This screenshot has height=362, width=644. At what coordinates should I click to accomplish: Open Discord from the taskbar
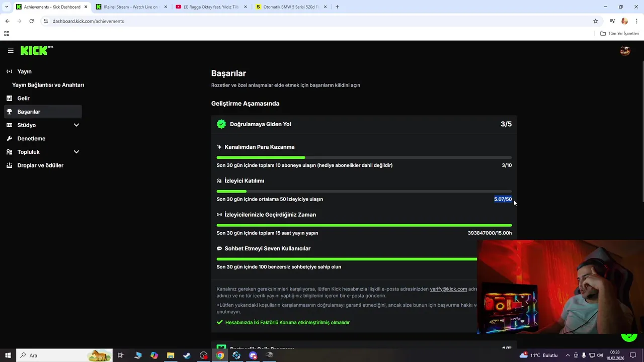click(x=253, y=355)
